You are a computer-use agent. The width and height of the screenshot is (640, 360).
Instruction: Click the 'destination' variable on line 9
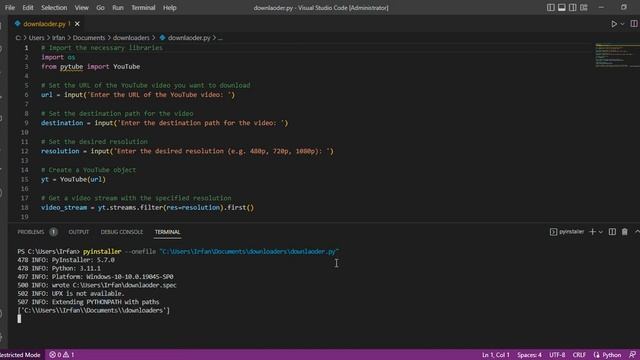click(x=62, y=123)
